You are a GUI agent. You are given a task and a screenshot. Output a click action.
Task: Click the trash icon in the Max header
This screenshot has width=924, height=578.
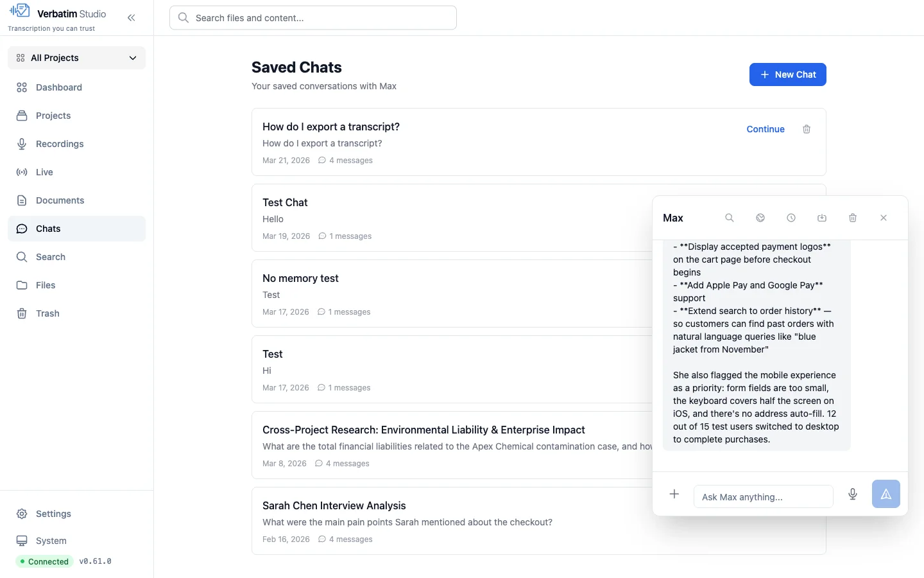tap(853, 218)
